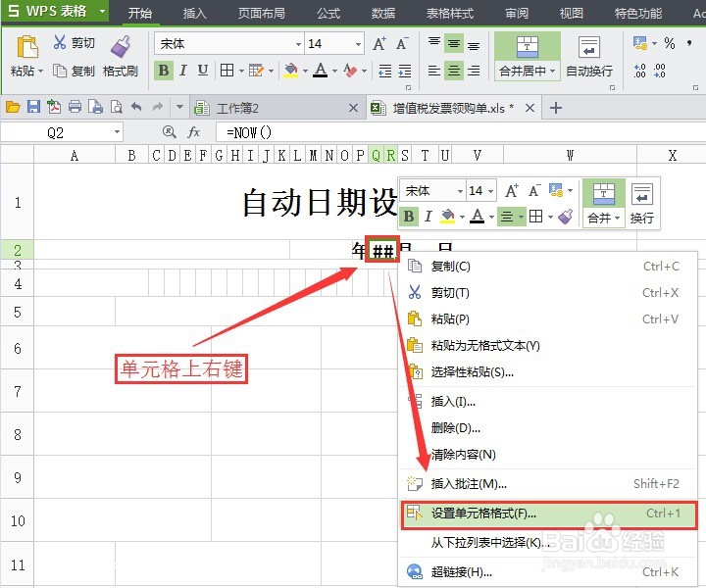Increase font size in ribbon
Screen dimensions: 706x588
point(379,44)
